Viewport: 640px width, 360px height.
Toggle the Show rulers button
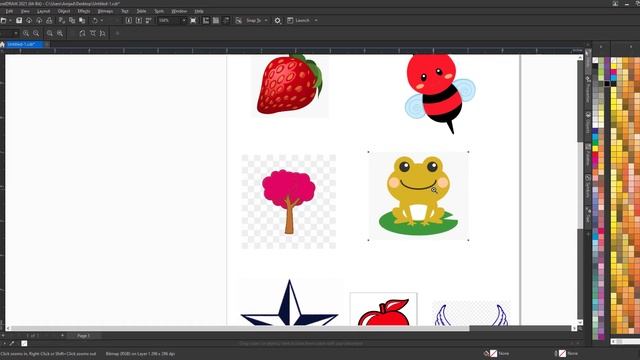tap(206, 20)
